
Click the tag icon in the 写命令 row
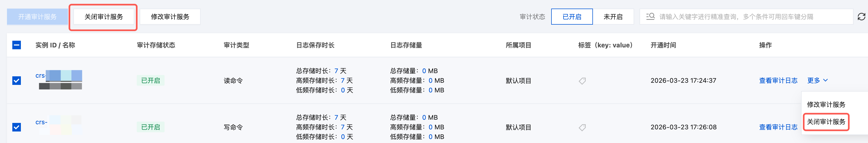(x=582, y=127)
